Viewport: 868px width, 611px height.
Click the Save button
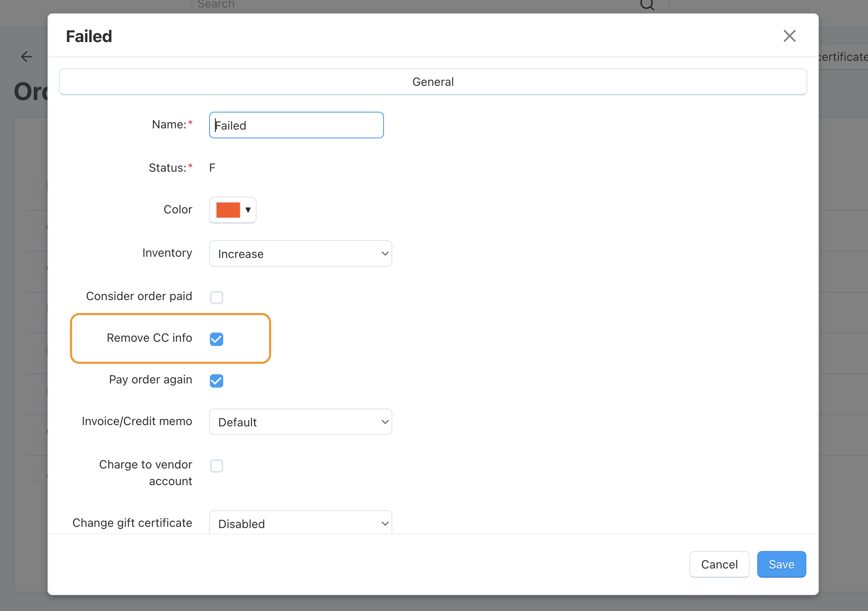pyautogui.click(x=781, y=564)
